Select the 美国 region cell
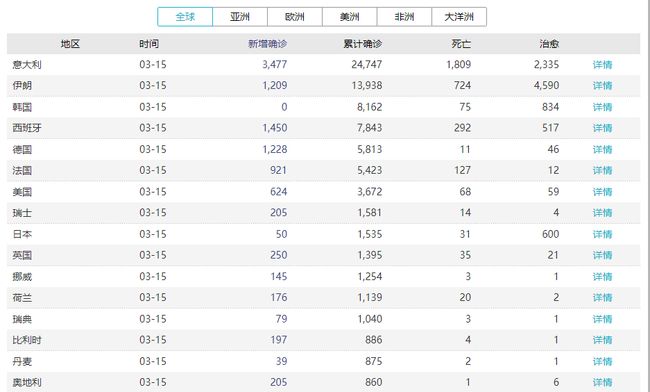Viewport: 650px width, 392px height. pos(22,192)
